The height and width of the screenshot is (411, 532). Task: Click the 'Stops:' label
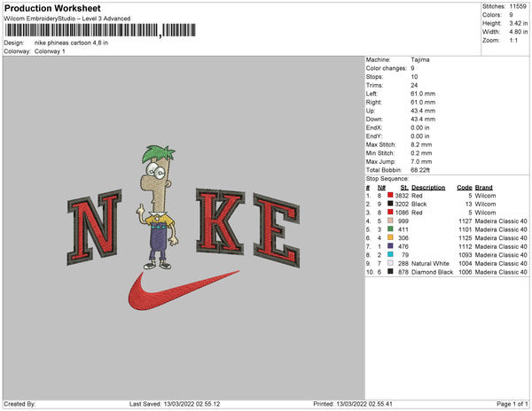pyautogui.click(x=375, y=77)
